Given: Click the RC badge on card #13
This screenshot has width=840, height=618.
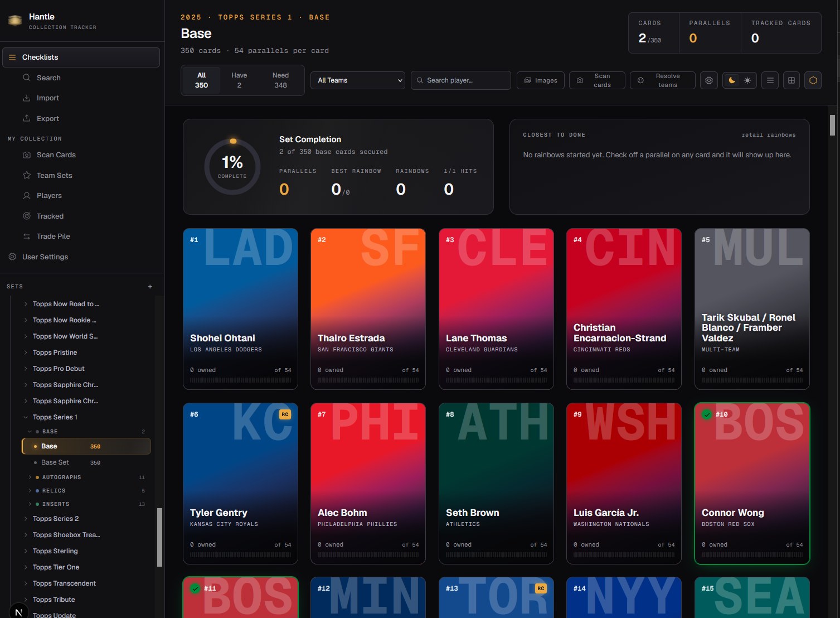Looking at the screenshot, I should (541, 588).
